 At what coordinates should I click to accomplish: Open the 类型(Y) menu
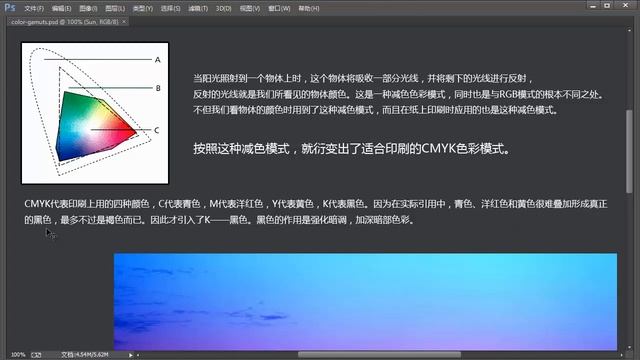[x=142, y=8]
